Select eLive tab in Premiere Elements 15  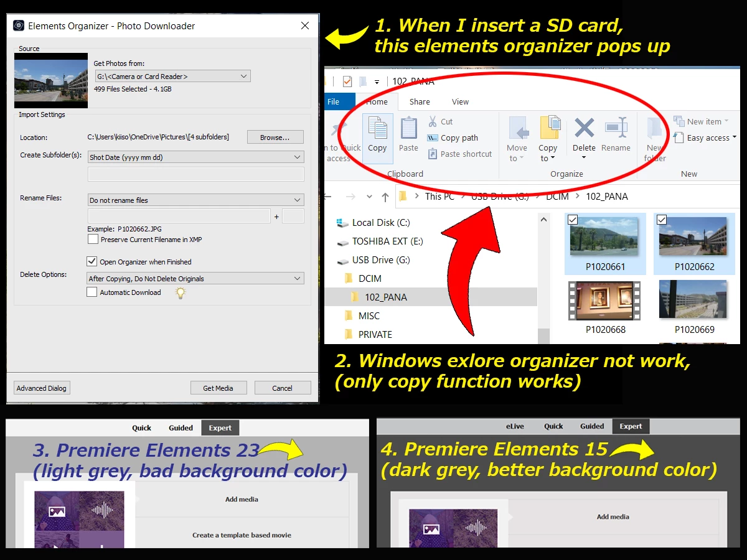(x=515, y=426)
